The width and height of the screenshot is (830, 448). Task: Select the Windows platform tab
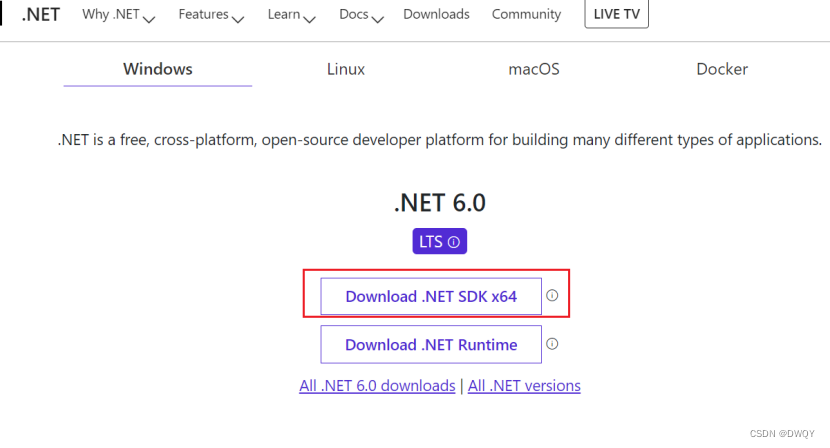point(158,69)
